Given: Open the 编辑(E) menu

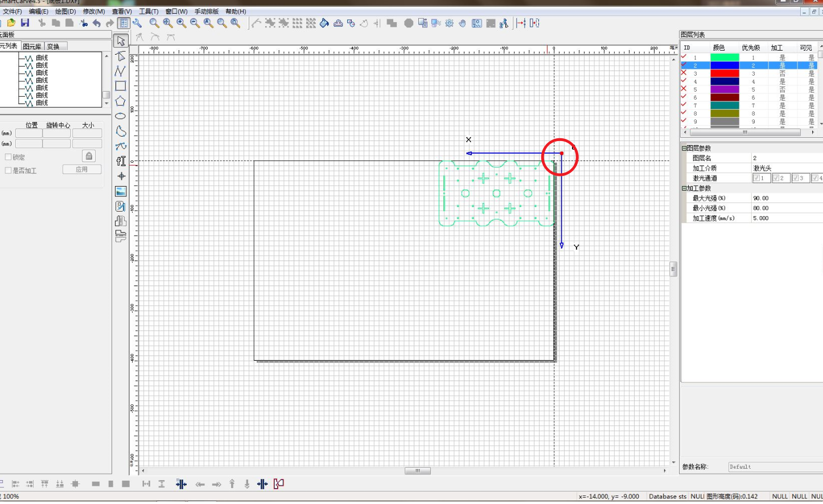Looking at the screenshot, I should (39, 11).
